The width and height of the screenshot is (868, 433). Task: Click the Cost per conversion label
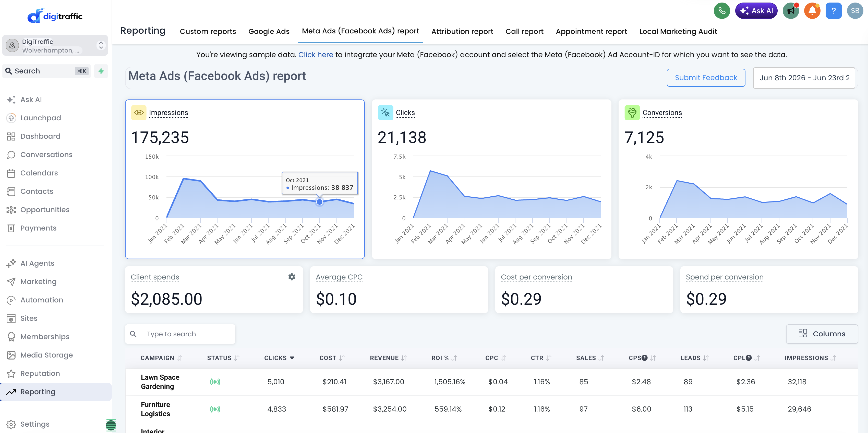(x=536, y=277)
